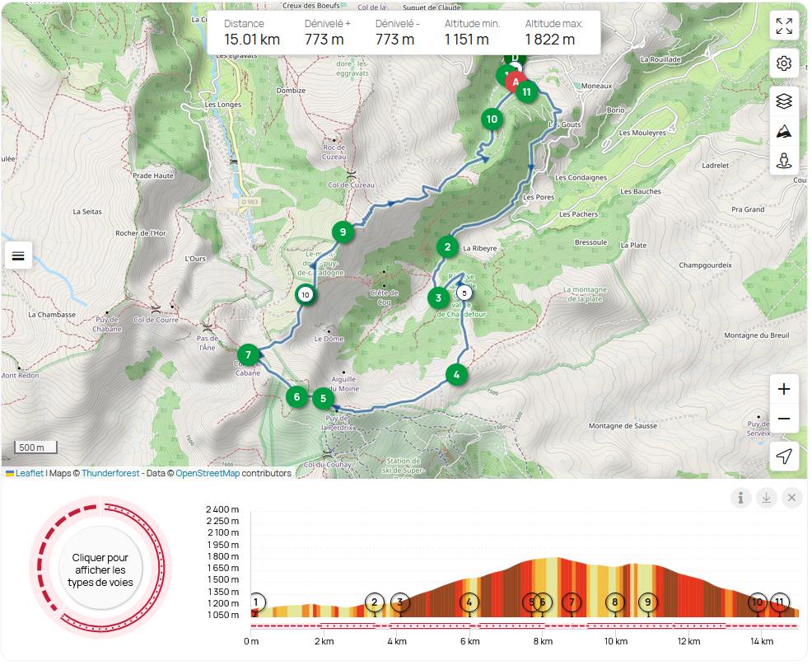Select green waypoint 7 on the map

248,355
